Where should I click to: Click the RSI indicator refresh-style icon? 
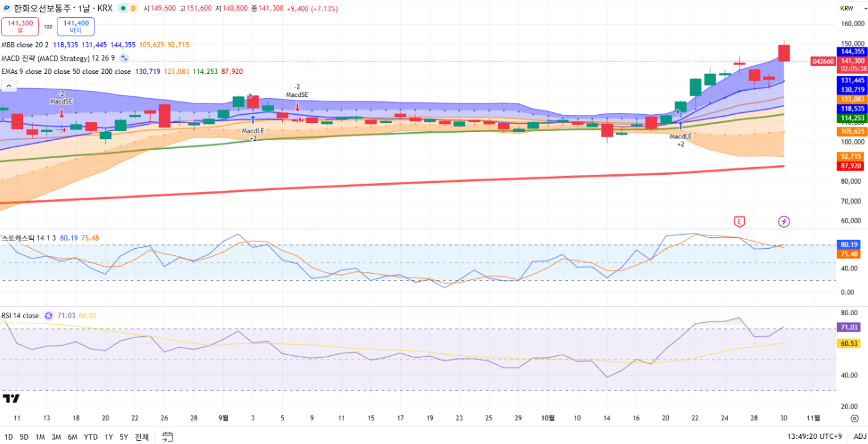tap(48, 315)
